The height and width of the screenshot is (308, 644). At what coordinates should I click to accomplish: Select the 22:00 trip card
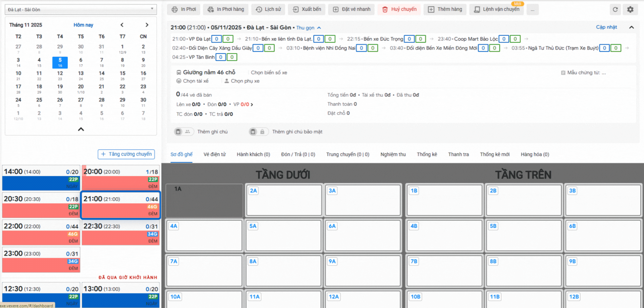tap(41, 232)
